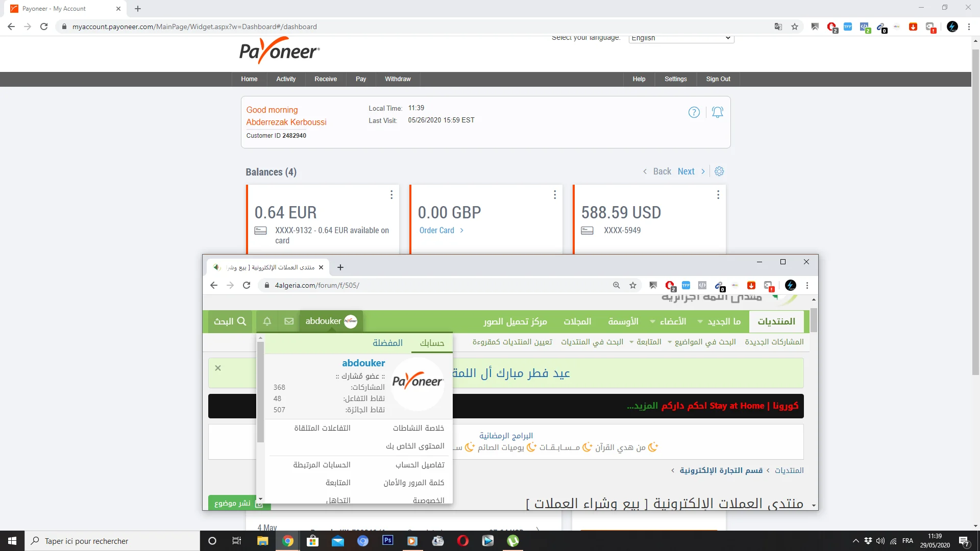Open the Activity menu item
Screen dimensions: 980x551
click(286, 79)
